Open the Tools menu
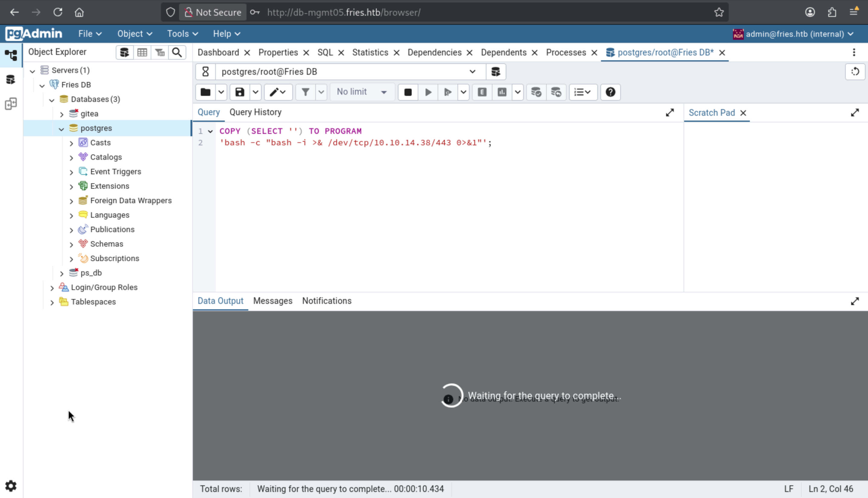 [182, 34]
